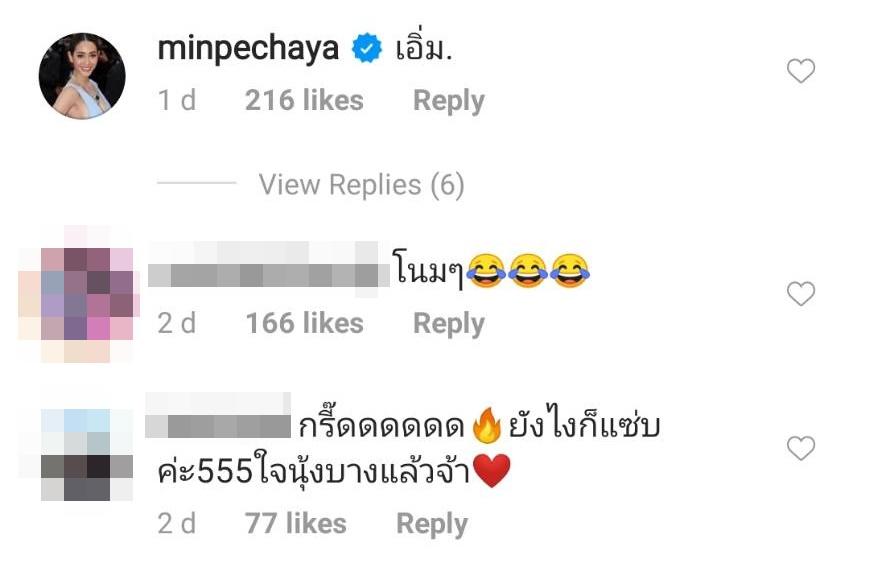This screenshot has width=869, height=571.
Task: Reply to minpechaya's comment
Action: 449,101
